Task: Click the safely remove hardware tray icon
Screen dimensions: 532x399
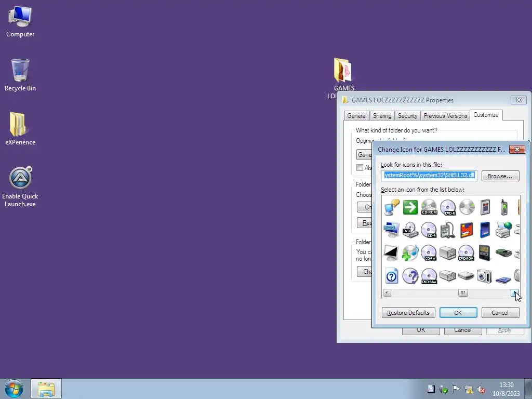Action: (443, 389)
